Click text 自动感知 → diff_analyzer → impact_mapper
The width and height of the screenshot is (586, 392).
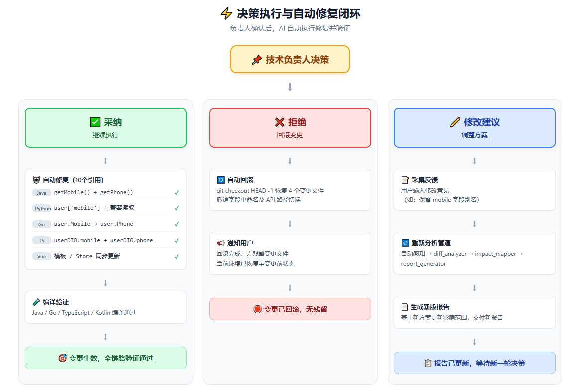458,254
